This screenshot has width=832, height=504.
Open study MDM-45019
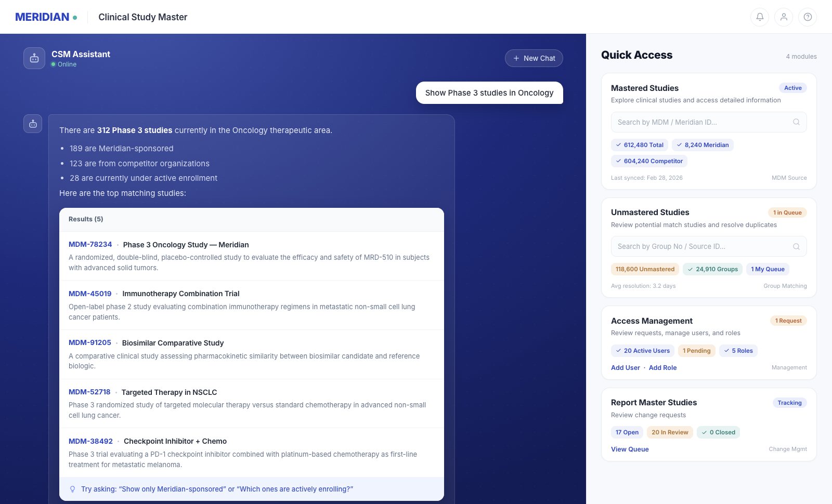click(90, 294)
